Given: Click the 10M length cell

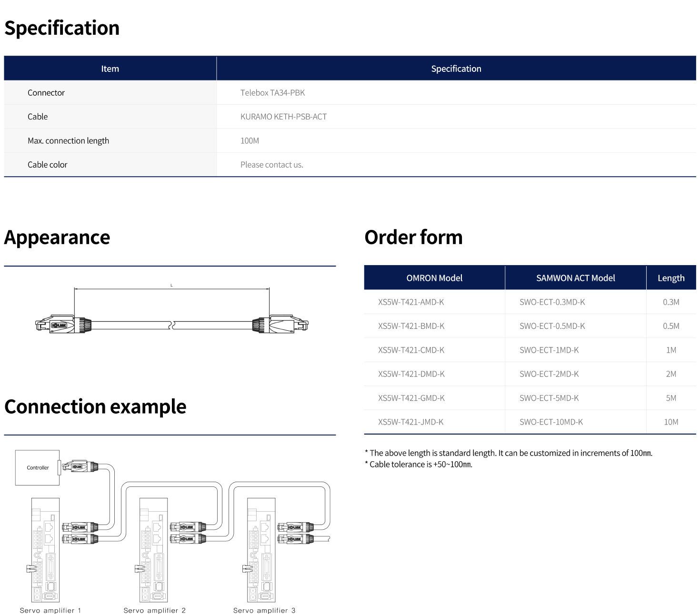Looking at the screenshot, I should [671, 422].
